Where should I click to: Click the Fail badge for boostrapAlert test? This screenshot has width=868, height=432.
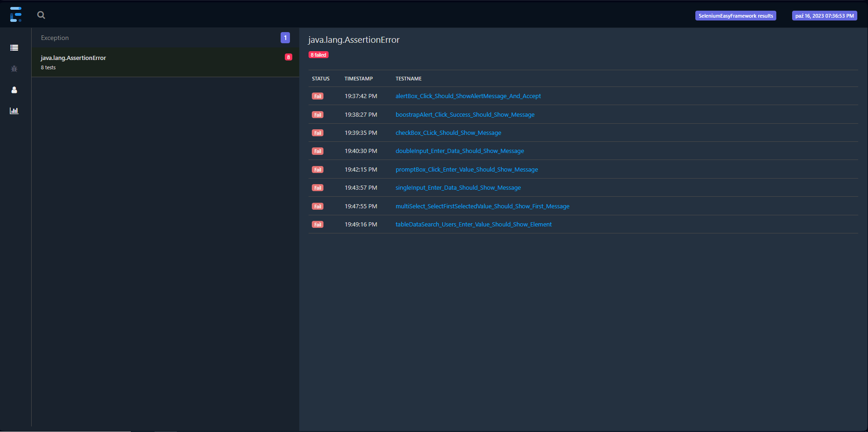click(318, 115)
